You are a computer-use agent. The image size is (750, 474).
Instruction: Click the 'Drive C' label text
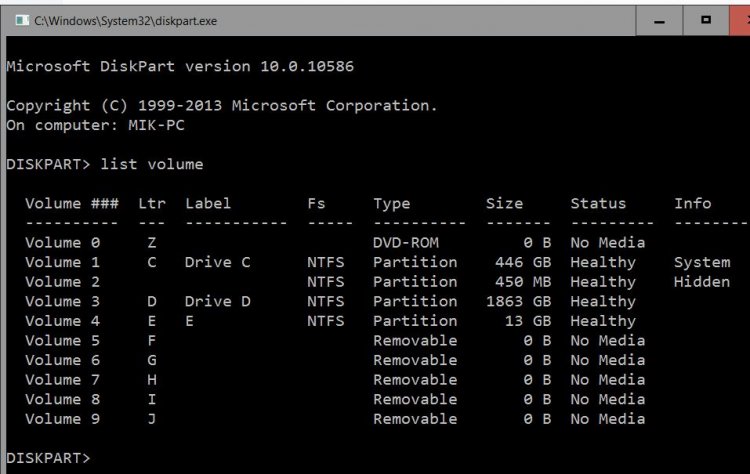coord(218,263)
